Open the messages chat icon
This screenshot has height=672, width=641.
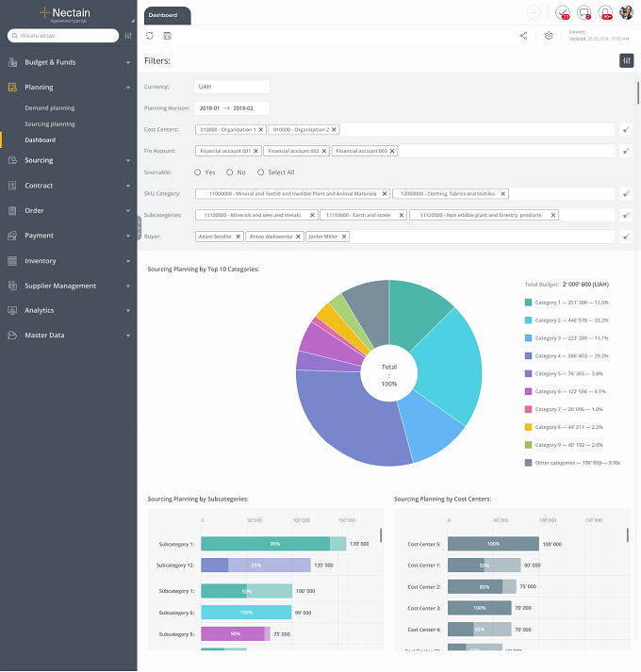pyautogui.click(x=584, y=12)
